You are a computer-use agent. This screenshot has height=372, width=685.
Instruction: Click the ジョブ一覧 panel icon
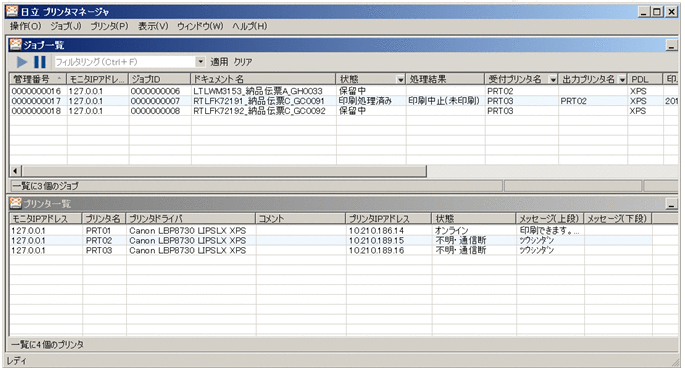pos(15,45)
